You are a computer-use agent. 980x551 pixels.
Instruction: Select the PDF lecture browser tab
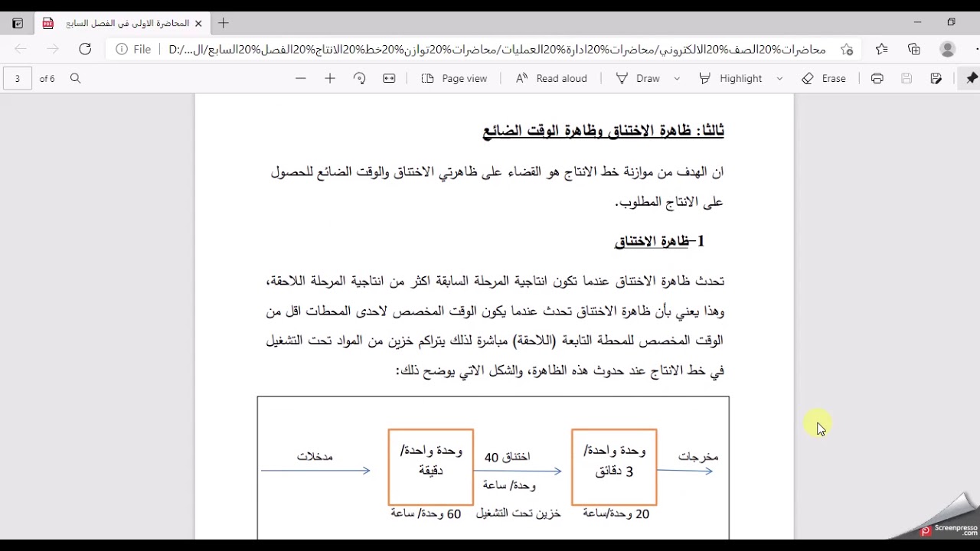(122, 24)
